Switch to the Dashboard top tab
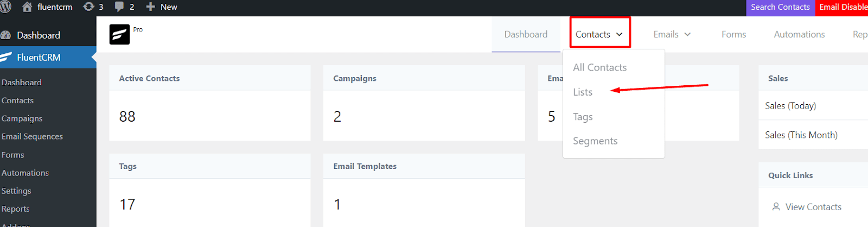Image resolution: width=868 pixels, height=227 pixels. pyautogui.click(x=526, y=34)
